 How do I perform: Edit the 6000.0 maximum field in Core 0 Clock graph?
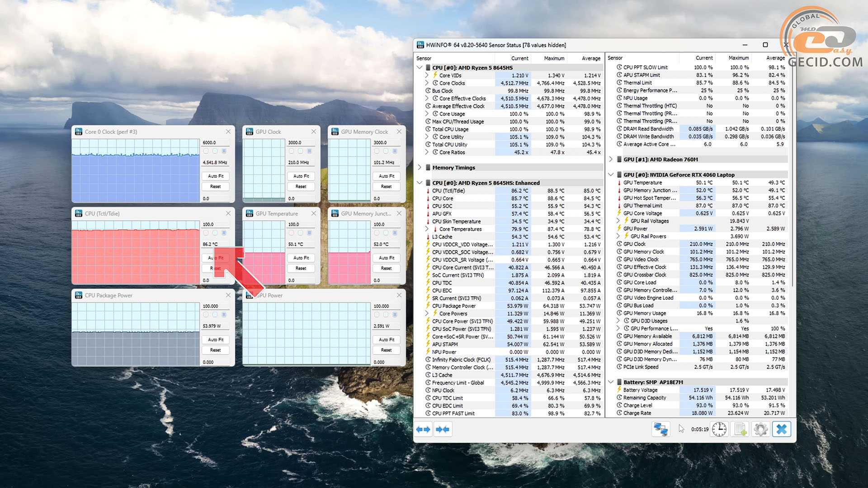pyautogui.click(x=216, y=142)
